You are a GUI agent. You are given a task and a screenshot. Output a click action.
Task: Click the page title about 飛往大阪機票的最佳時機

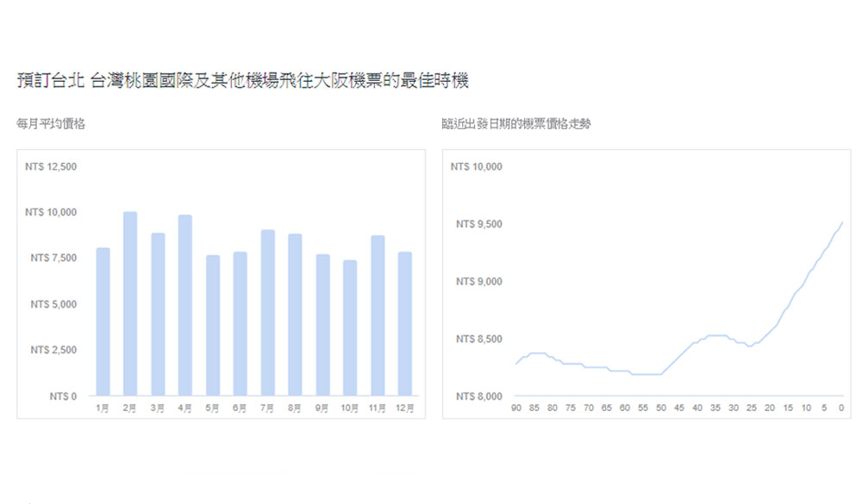coord(242,80)
